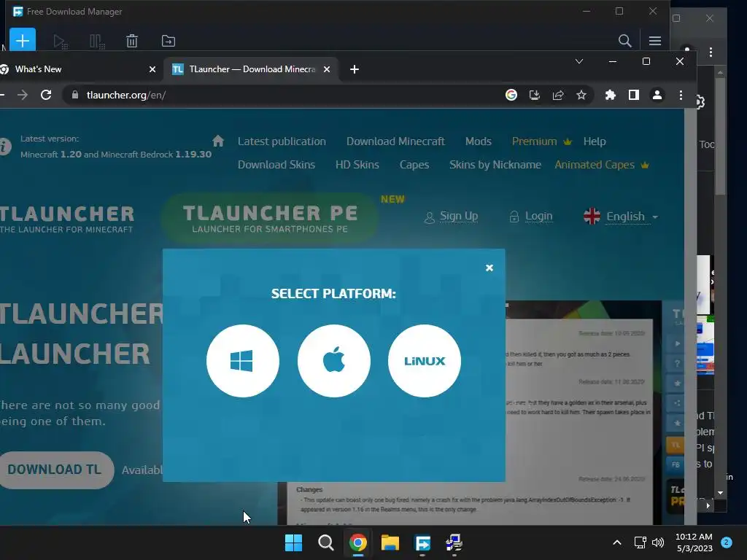
Task: Expand the English language dropdown
Action: (621, 217)
